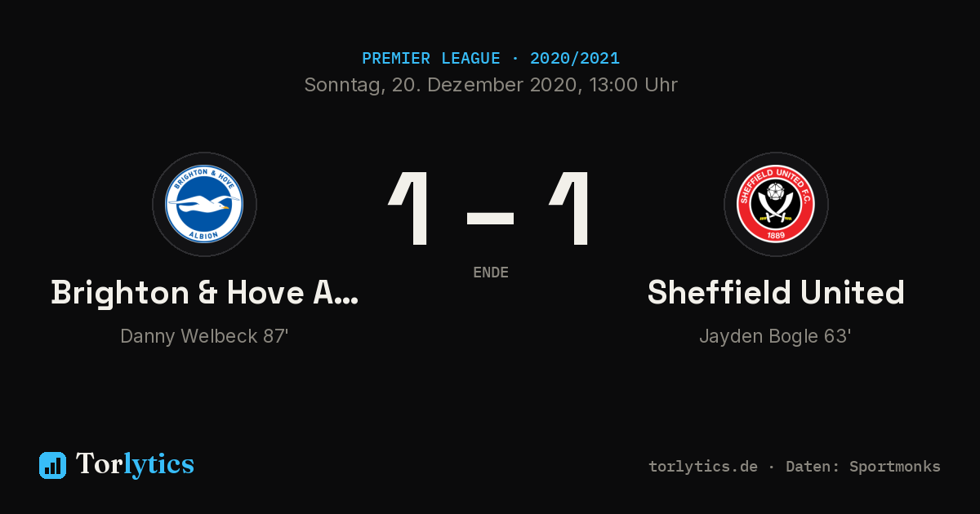This screenshot has height=514, width=980.
Task: Click the Daten: Sportmonks credit text
Action: point(863,467)
